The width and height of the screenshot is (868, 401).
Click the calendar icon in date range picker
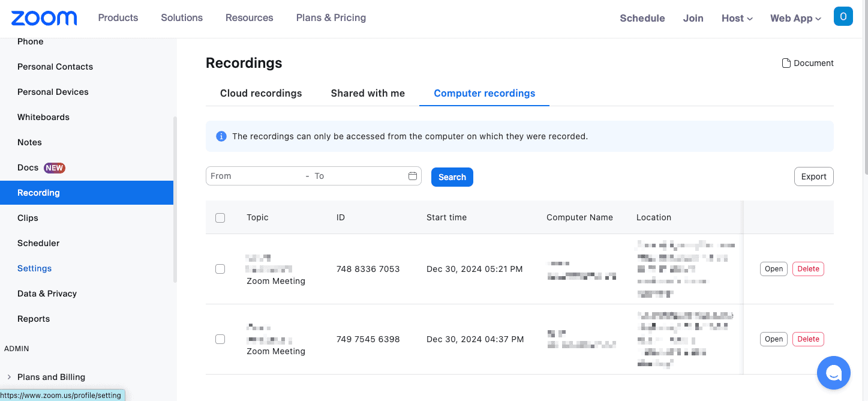(413, 176)
